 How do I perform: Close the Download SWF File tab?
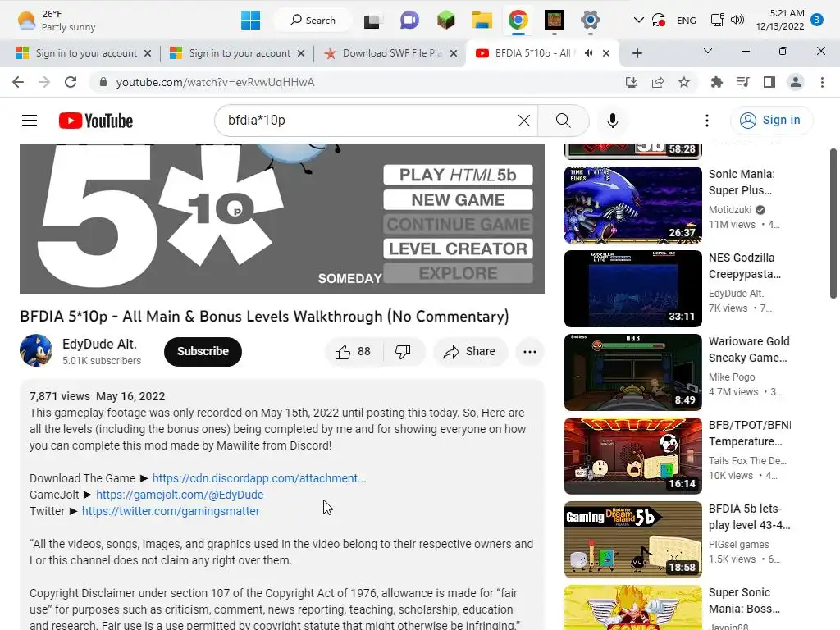(453, 53)
